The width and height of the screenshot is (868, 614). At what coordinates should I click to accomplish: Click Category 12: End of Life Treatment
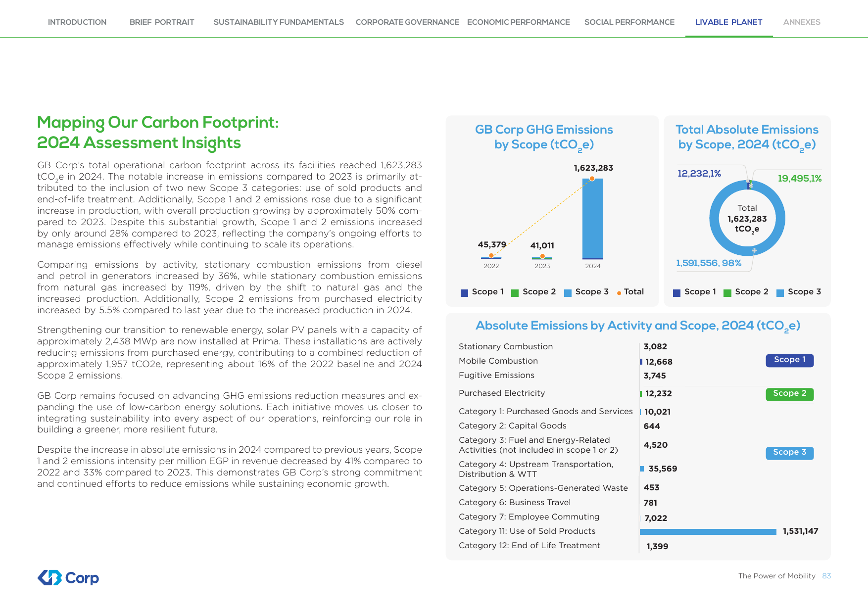(530, 546)
